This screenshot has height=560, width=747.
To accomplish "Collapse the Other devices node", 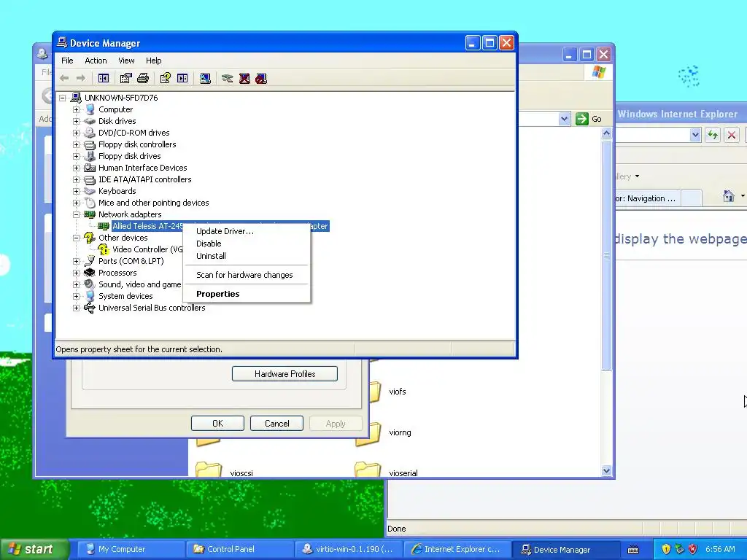I will pos(76,238).
